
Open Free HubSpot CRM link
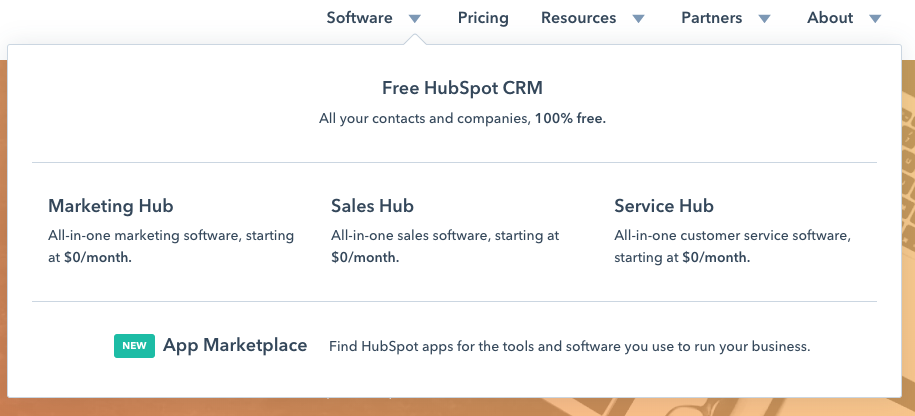[462, 88]
